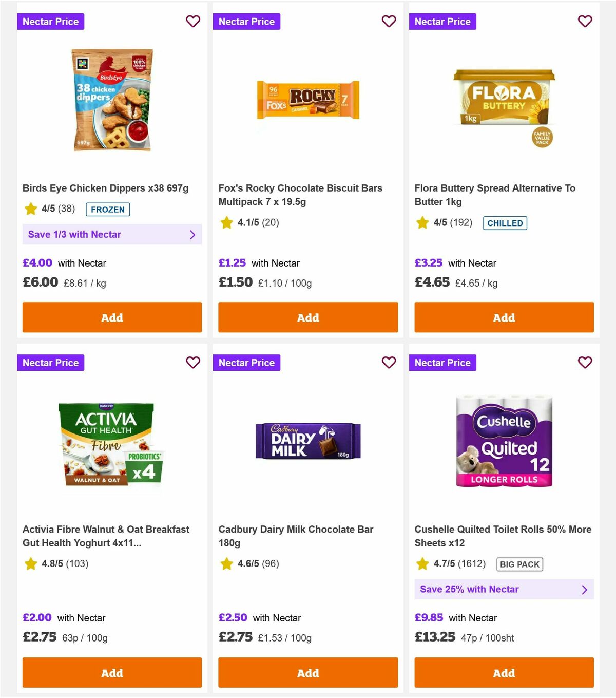Click the CHILLED badge on Flora Buttery
616x698 pixels.
coord(505,223)
